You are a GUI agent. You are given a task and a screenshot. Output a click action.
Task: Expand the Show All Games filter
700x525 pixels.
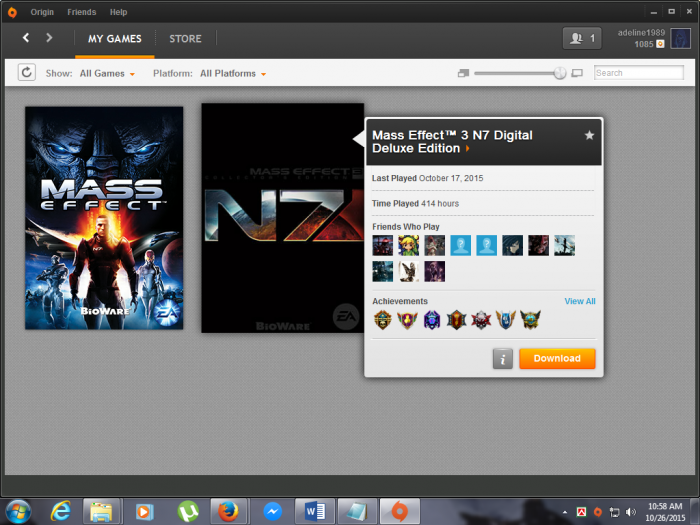107,73
